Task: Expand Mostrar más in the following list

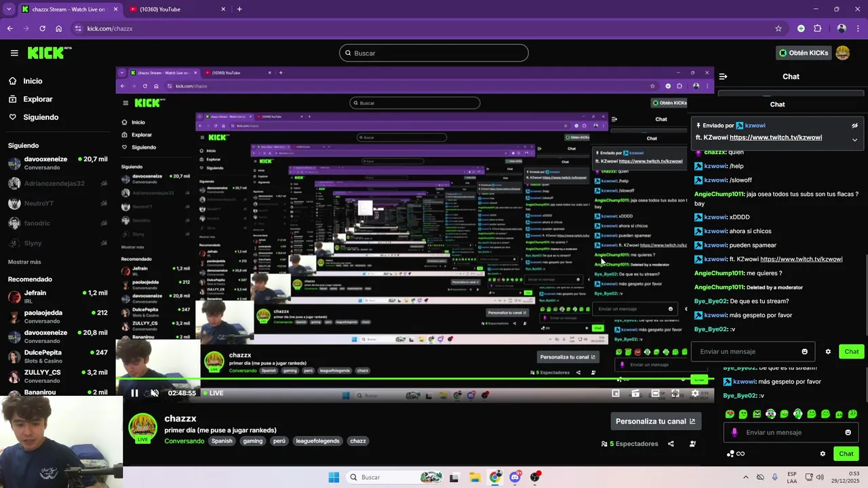Action: [x=24, y=262]
